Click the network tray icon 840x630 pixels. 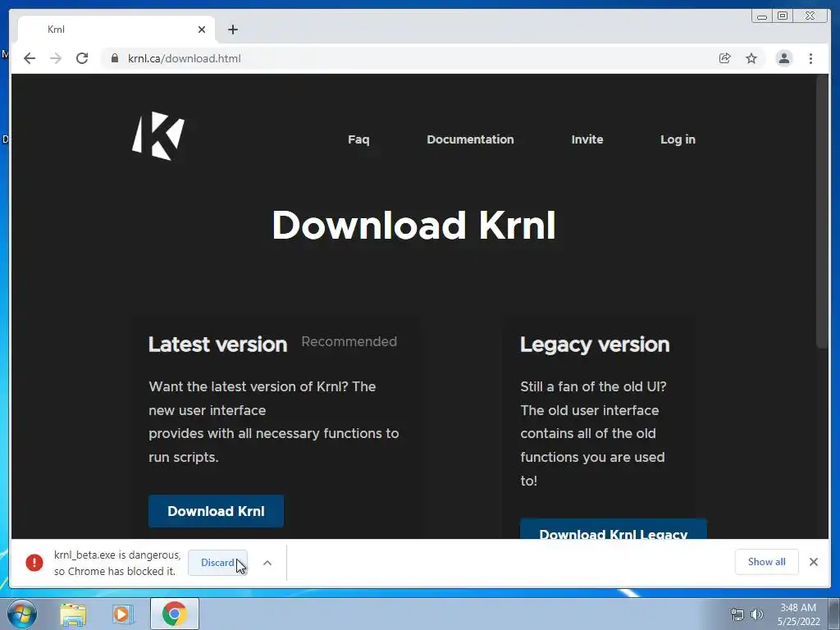pyautogui.click(x=737, y=614)
